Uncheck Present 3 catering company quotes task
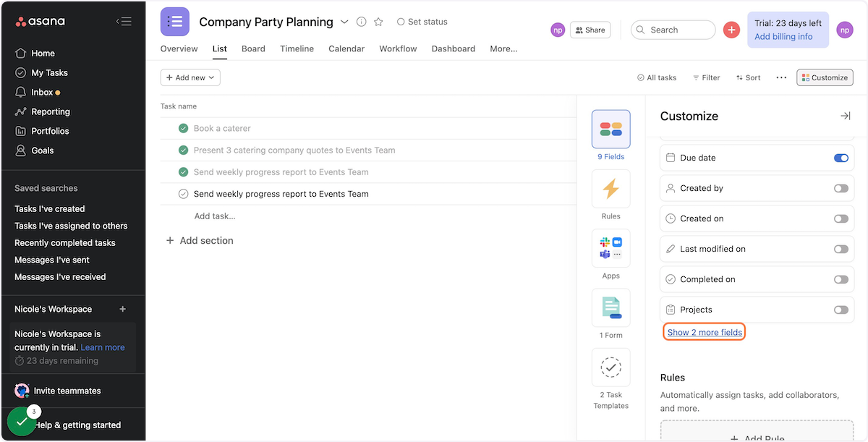868x442 pixels. coord(184,150)
